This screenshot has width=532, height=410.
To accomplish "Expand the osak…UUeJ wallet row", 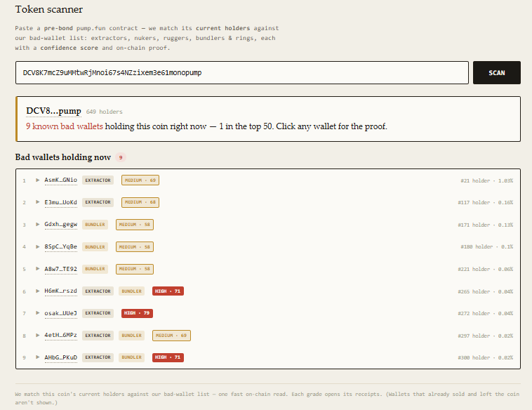I will tap(38, 313).
